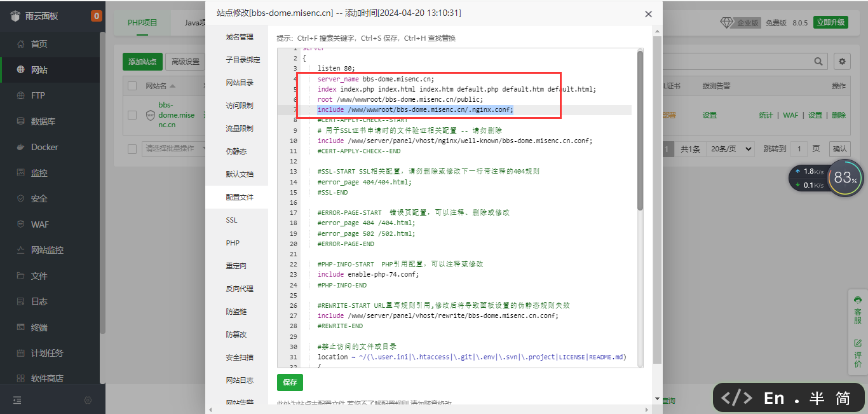This screenshot has height=414, width=868.
Task: Toggle select-all checkbox in table header
Action: 132,86
